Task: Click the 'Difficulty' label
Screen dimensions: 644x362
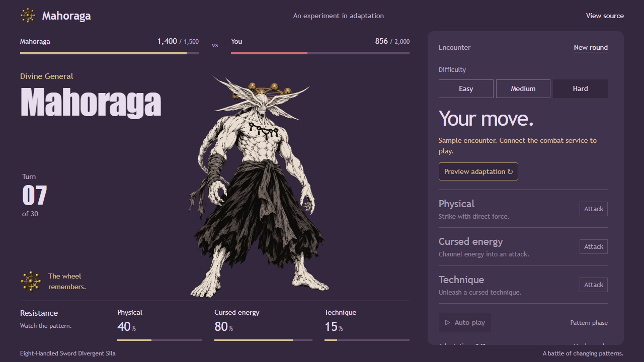Action: point(452,69)
